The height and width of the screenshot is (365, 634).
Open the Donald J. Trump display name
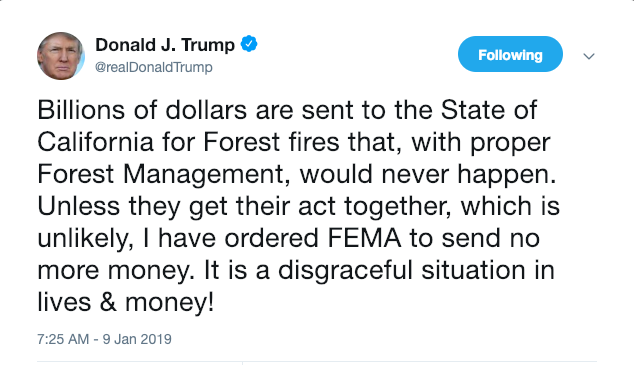pos(165,44)
